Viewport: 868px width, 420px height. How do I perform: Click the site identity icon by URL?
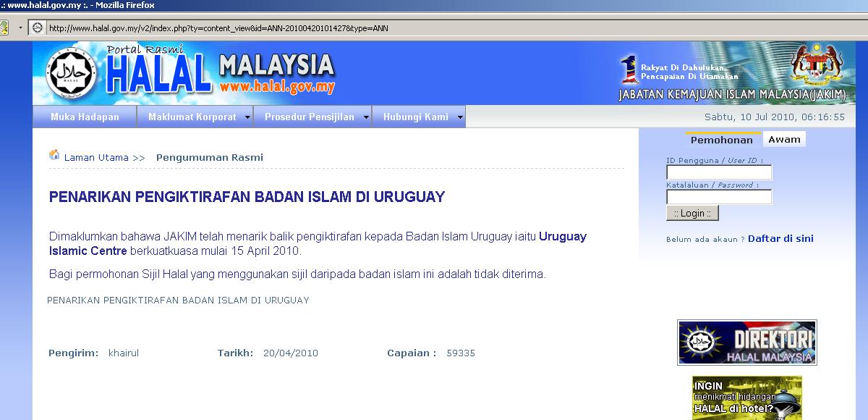[x=37, y=28]
